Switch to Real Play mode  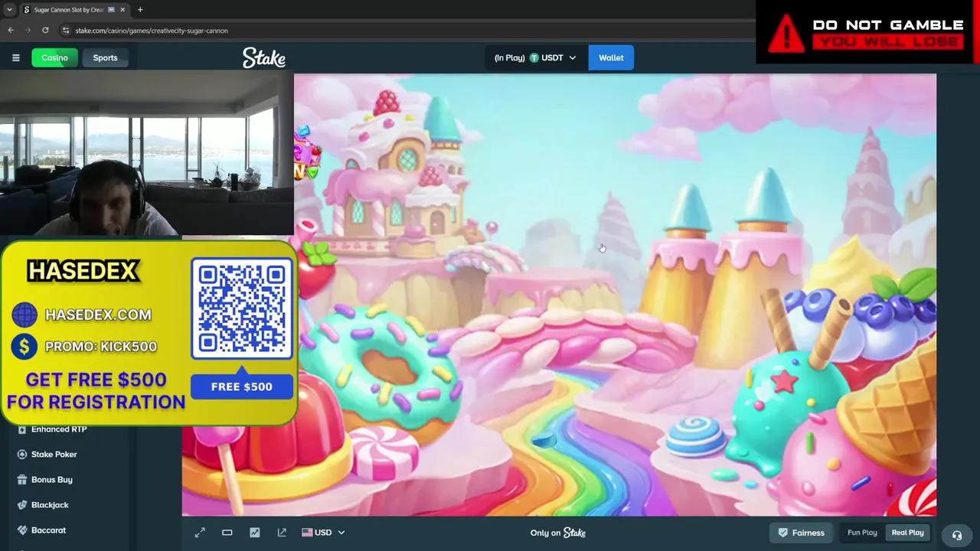tap(907, 533)
